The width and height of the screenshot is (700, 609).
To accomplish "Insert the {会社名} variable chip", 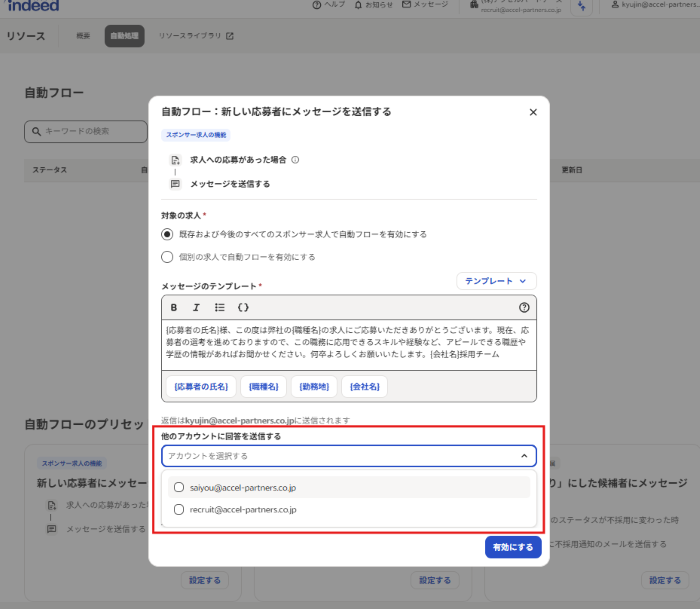I will coord(365,386).
